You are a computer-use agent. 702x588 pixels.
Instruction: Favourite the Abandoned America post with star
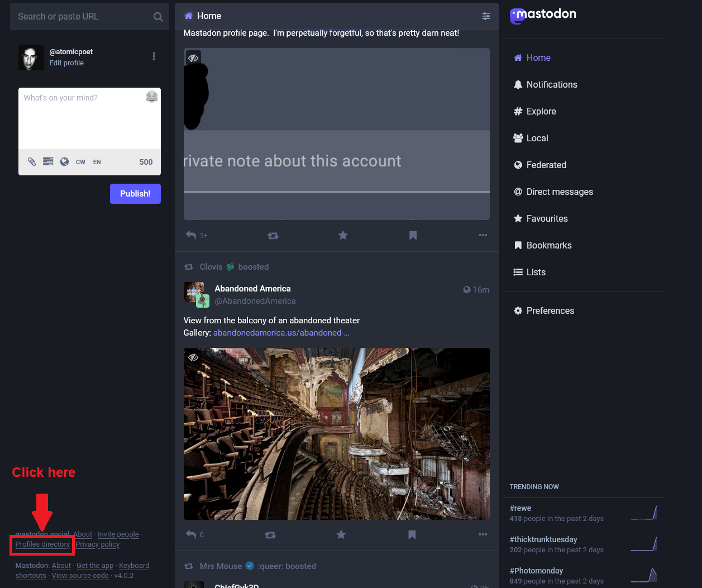pos(341,535)
